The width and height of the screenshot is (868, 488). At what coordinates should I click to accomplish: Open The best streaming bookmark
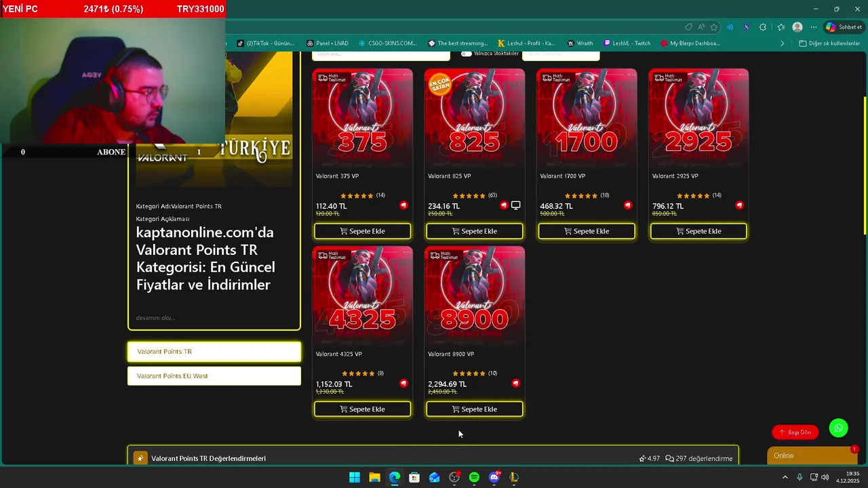click(x=458, y=43)
